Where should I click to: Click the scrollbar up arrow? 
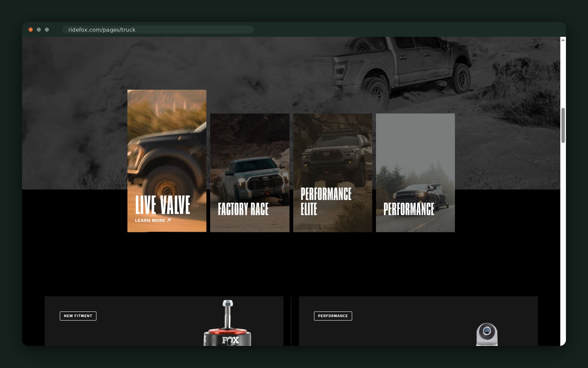pyautogui.click(x=563, y=40)
